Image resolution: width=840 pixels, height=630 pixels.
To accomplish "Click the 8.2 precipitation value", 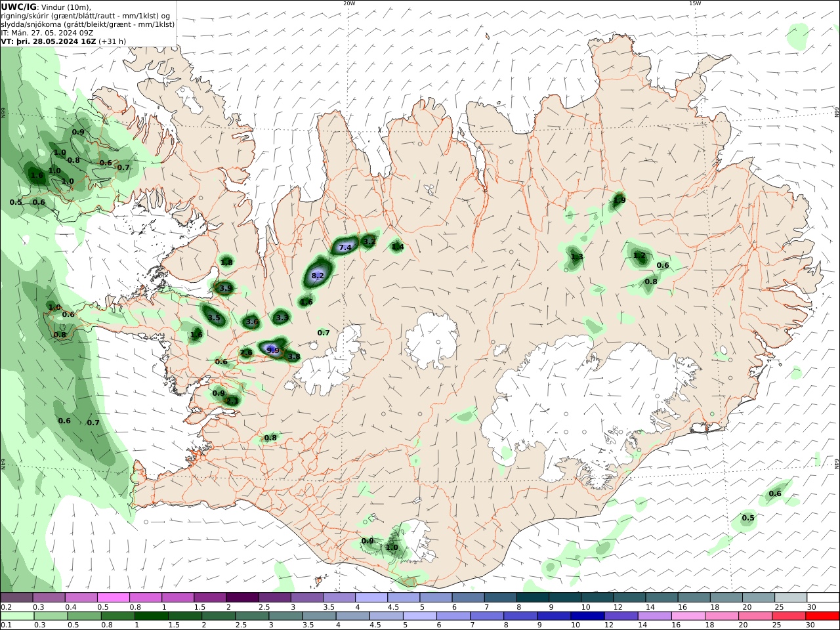I will tap(318, 276).
